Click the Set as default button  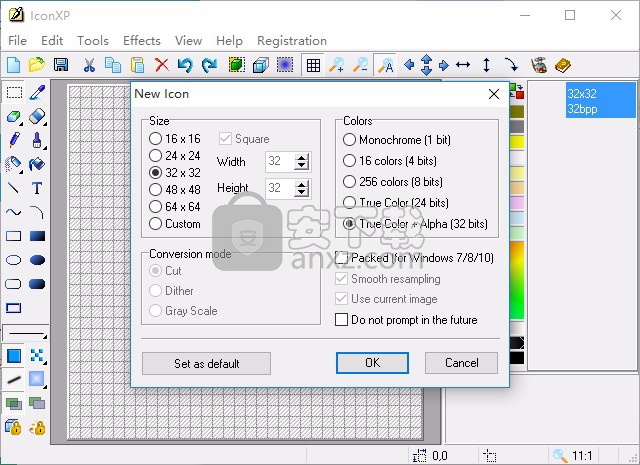click(207, 363)
